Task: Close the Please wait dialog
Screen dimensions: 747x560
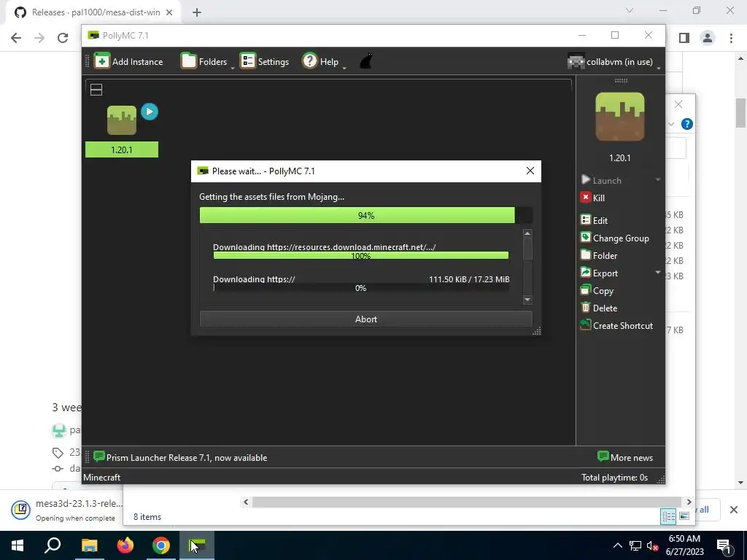Action: click(x=530, y=171)
